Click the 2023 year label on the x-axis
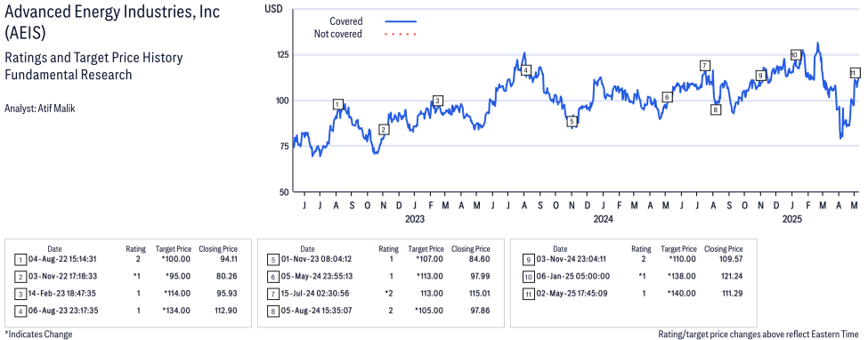The height and width of the screenshot is (340, 868). click(x=415, y=219)
